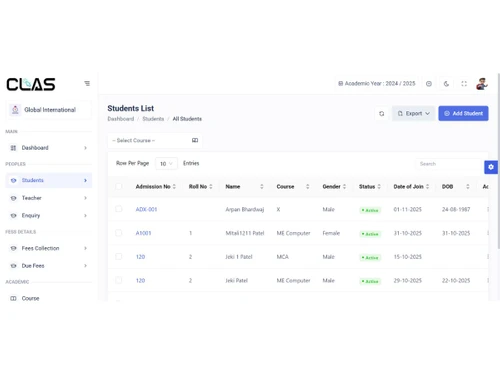Click the Global International school icon
The image size is (500, 375).
[x=15, y=110]
